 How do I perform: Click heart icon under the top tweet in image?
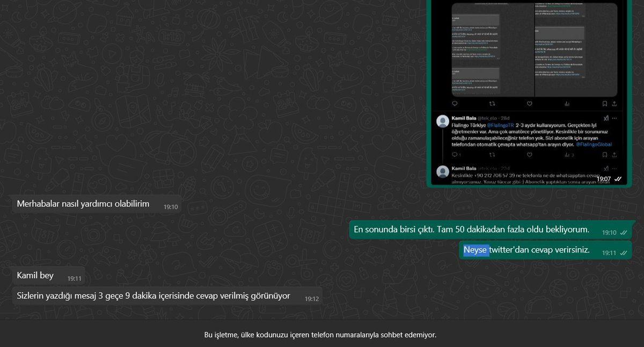coord(529,104)
